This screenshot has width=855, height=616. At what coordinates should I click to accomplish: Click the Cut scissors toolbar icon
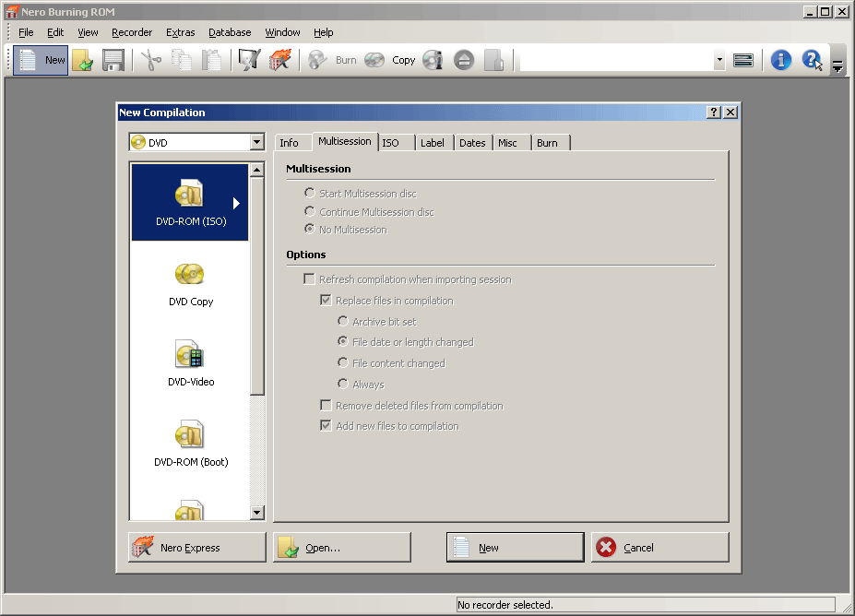[x=151, y=60]
